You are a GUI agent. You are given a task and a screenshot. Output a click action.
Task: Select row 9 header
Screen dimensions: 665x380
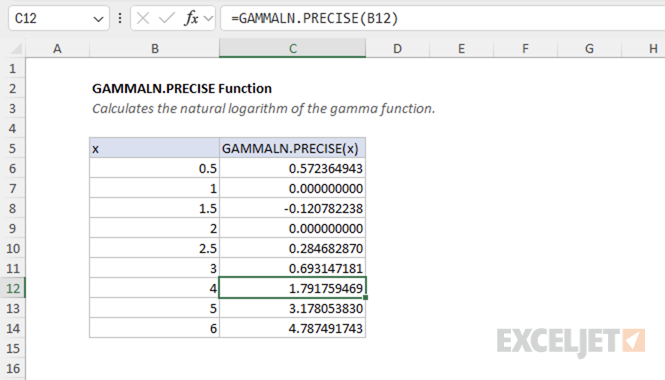pyautogui.click(x=13, y=228)
